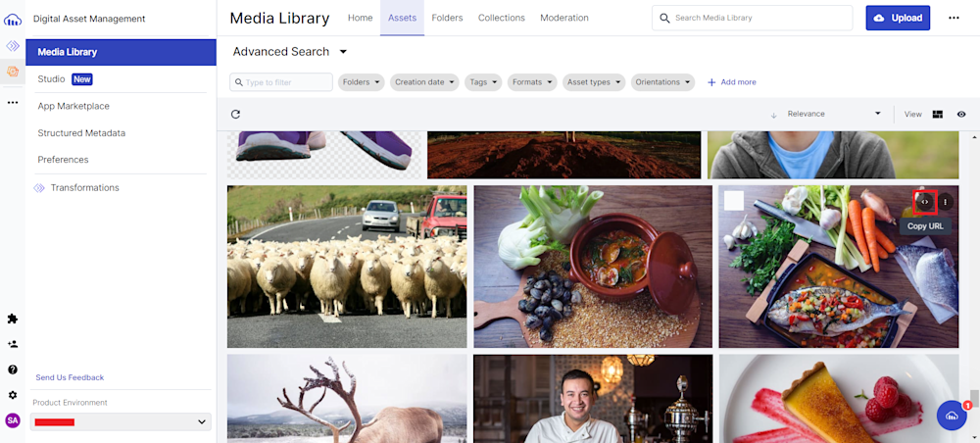Expand the Advanced Search dropdown arrow
This screenshot has width=980, height=443.
point(343,52)
